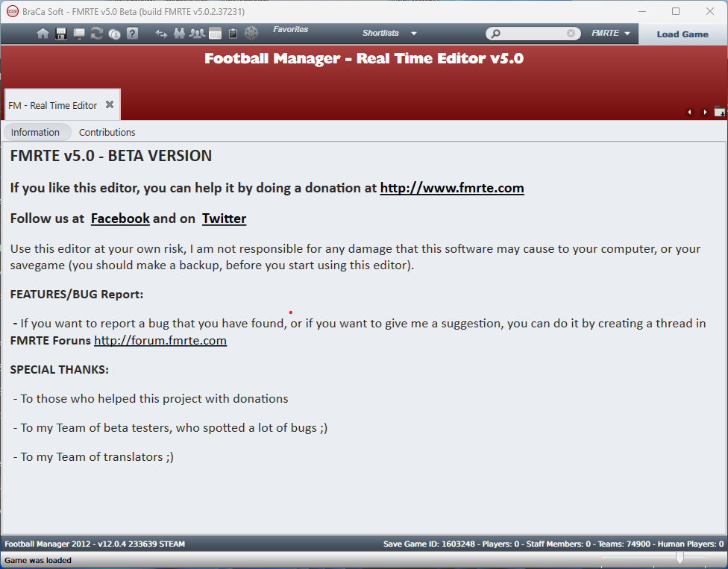Image resolution: width=728 pixels, height=569 pixels.
Task: Expand the FMRTE menu dropdown arrow
Action: point(627,34)
